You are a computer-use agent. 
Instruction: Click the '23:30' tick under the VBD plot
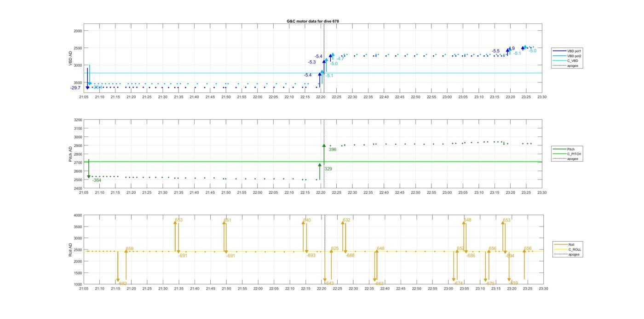pyautogui.click(x=542, y=97)
